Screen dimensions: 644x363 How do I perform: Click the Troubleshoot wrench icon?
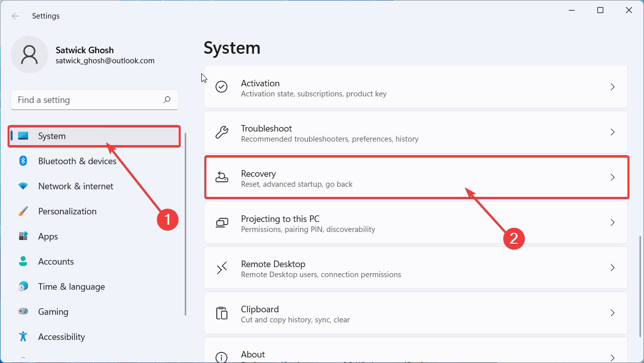click(221, 132)
